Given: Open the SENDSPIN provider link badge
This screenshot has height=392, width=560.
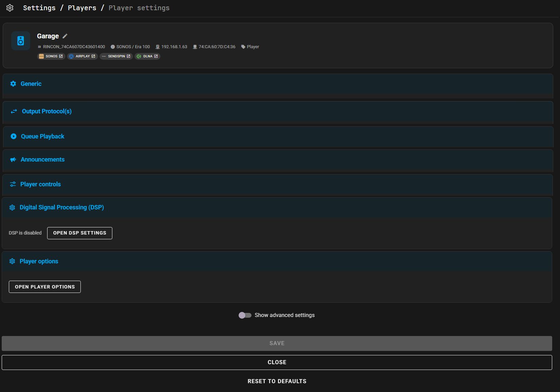Looking at the screenshot, I should click(116, 56).
